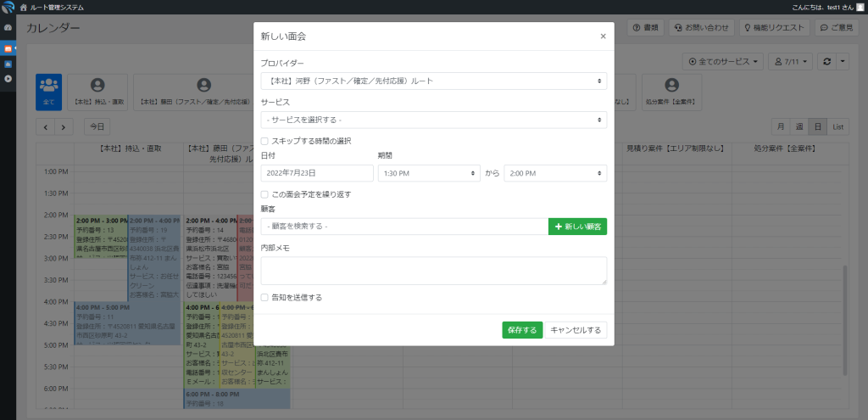The width and height of the screenshot is (868, 420).
Task: Select the 全て group provider icon
Action: 48,91
